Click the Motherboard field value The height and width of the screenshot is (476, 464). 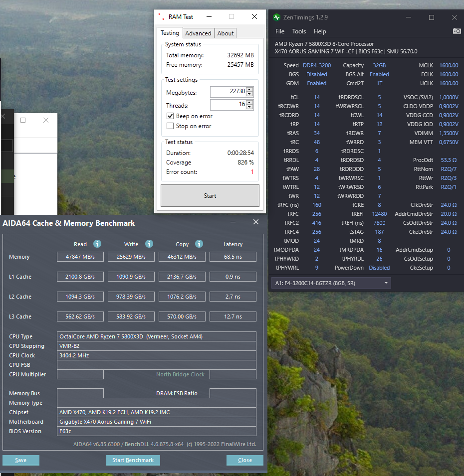pyautogui.click(x=157, y=422)
